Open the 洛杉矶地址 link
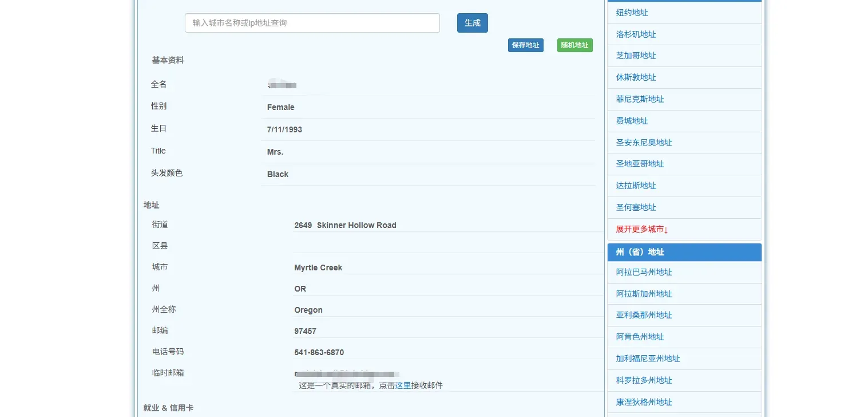Viewport: 868px width, 417px height. [636, 34]
